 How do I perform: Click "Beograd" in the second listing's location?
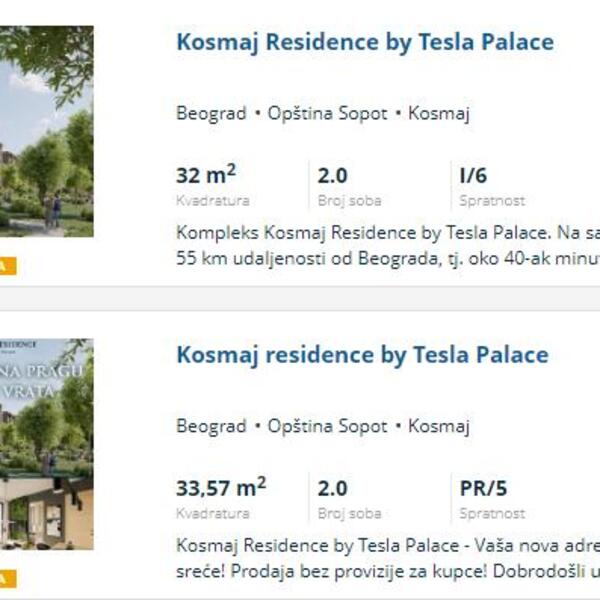click(x=211, y=426)
